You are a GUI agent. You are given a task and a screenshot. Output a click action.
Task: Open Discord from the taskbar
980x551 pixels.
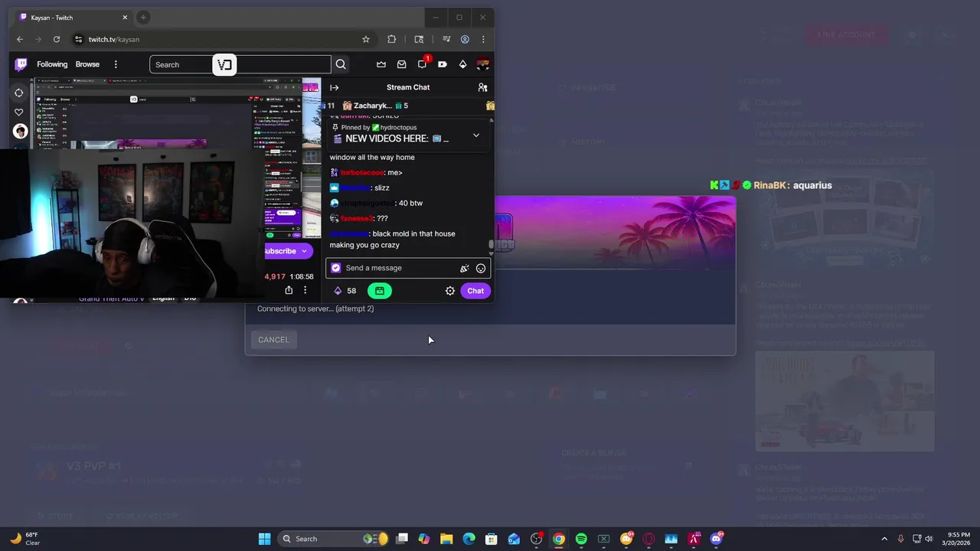717,539
